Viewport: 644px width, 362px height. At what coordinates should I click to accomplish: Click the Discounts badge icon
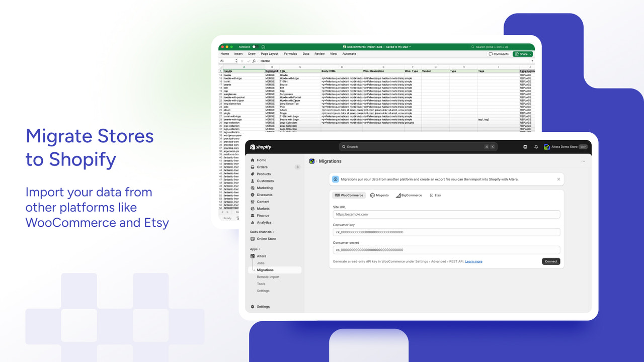tap(253, 195)
